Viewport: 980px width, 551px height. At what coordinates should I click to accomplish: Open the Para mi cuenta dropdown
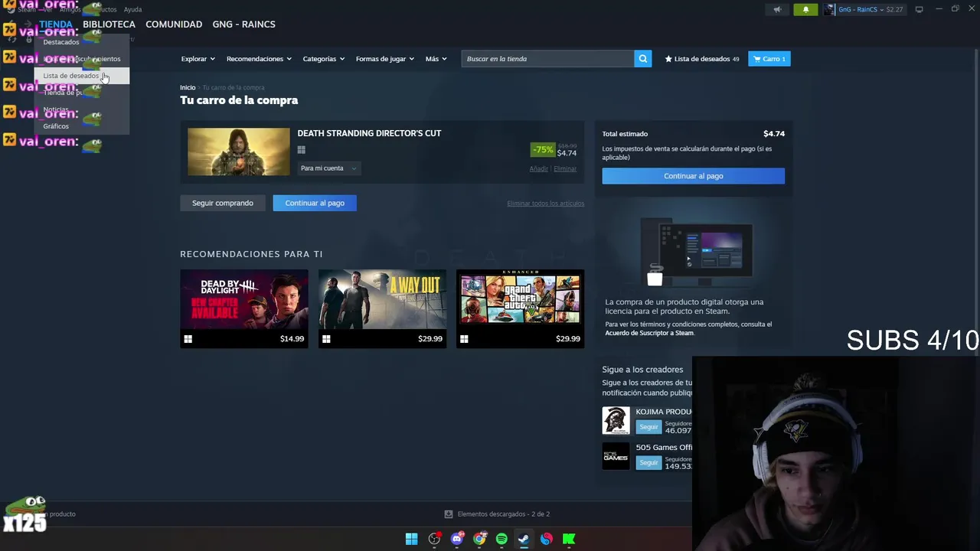328,168
